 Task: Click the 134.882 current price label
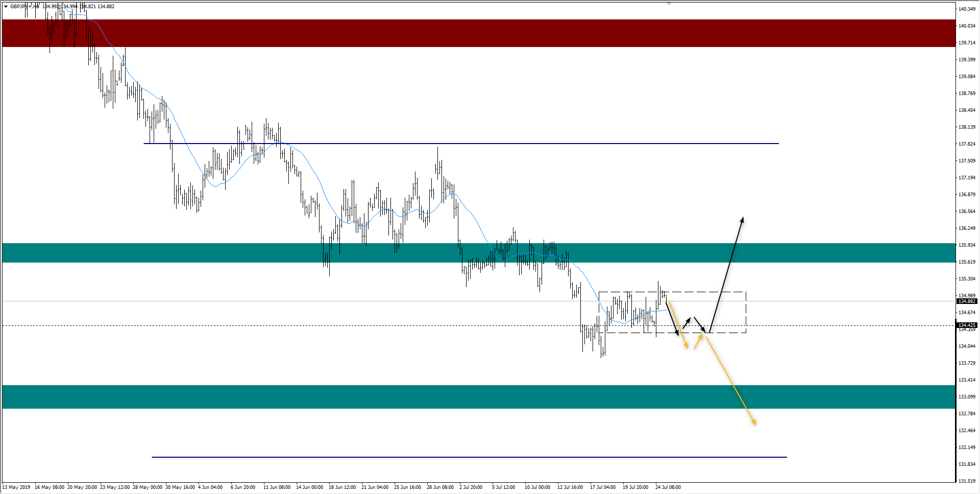967,301
